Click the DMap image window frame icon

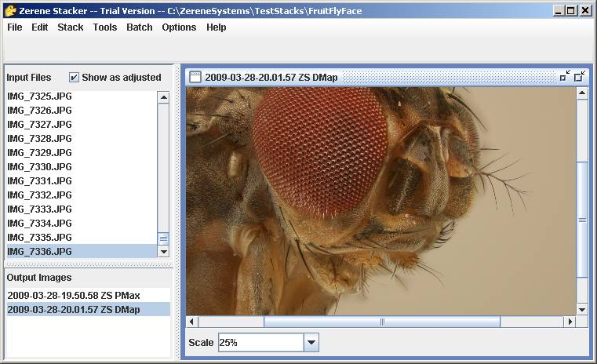(x=195, y=77)
